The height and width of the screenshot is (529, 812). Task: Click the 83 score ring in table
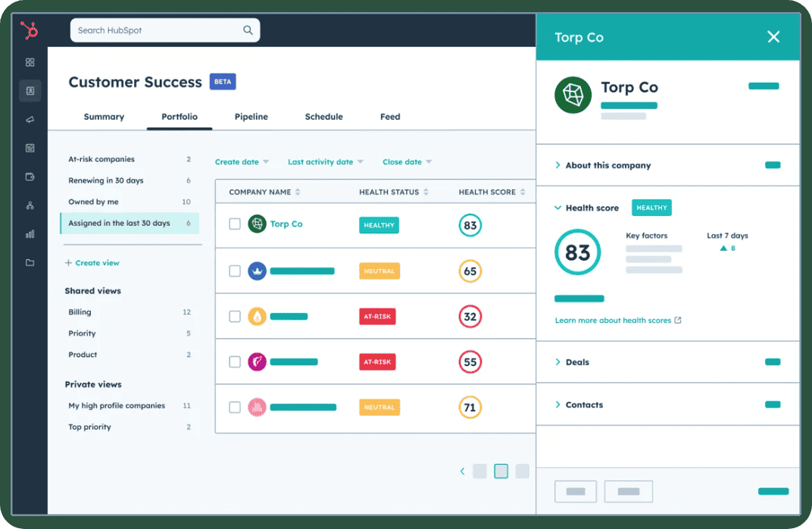coord(470,225)
